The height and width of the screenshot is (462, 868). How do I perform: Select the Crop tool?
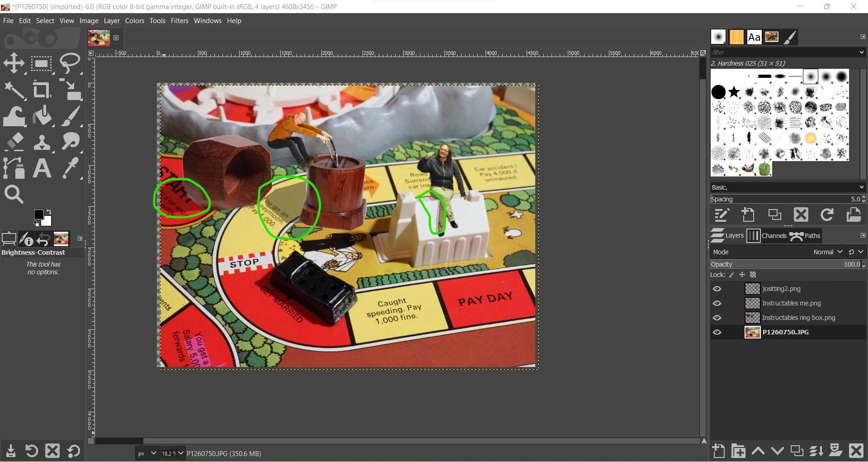pyautogui.click(x=42, y=90)
